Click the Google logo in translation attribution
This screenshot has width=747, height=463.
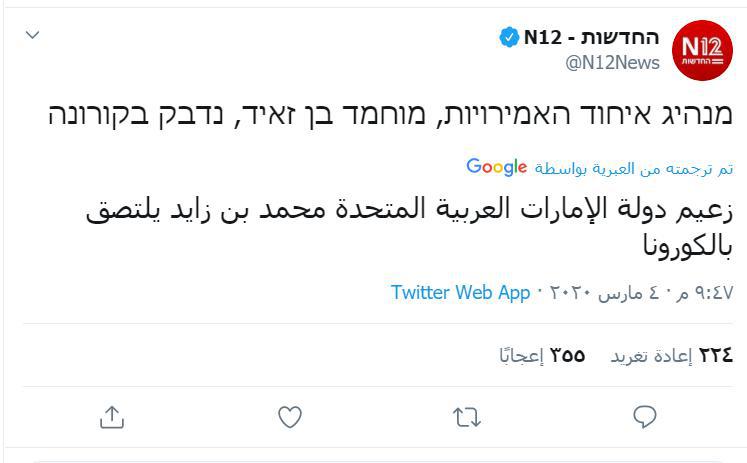click(x=496, y=167)
